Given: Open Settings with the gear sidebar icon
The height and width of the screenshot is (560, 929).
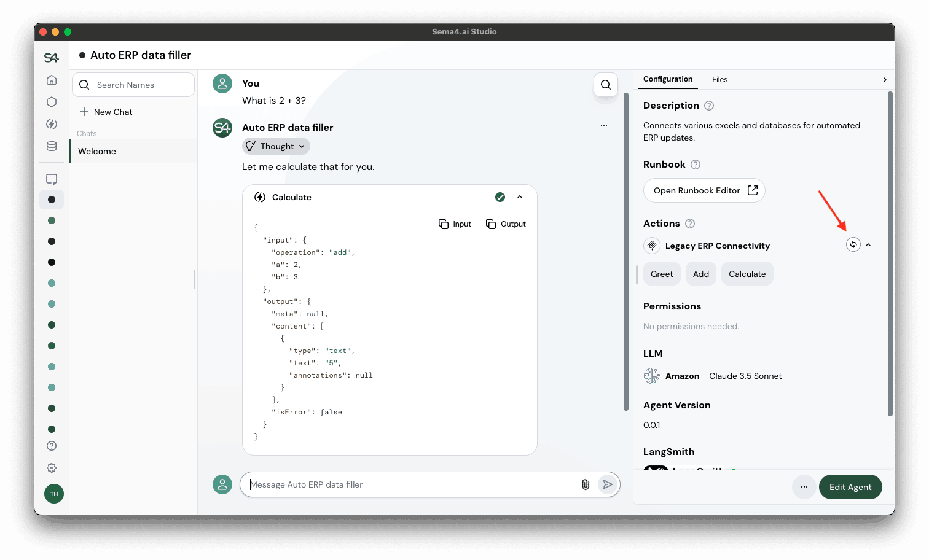Looking at the screenshot, I should point(52,468).
